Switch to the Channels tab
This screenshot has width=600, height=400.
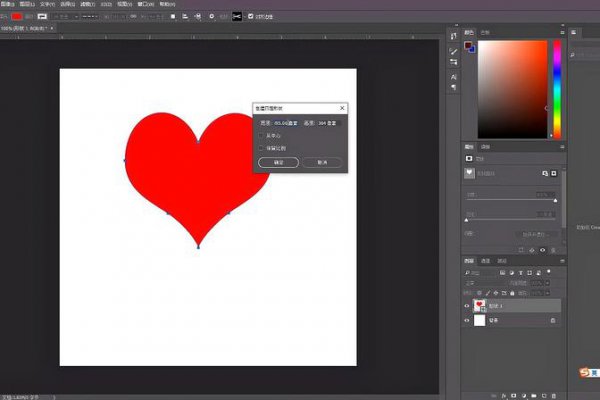pyautogui.click(x=485, y=261)
